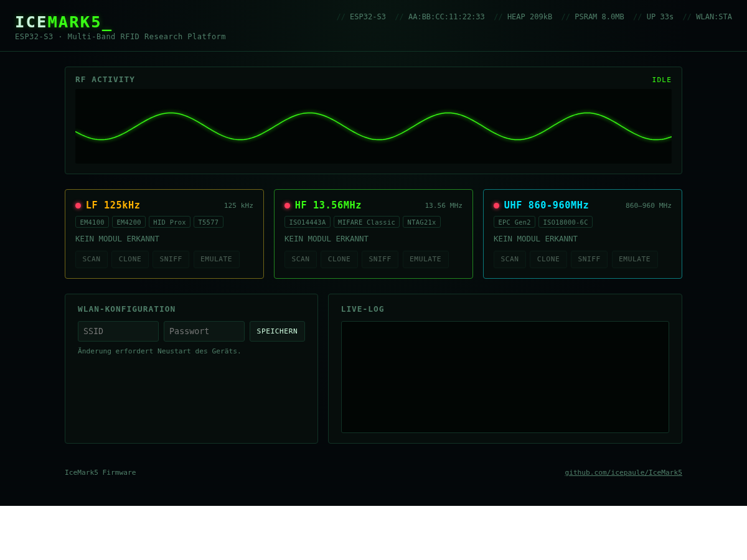Click the ISO18000-6C protocol tag

[x=565, y=222]
